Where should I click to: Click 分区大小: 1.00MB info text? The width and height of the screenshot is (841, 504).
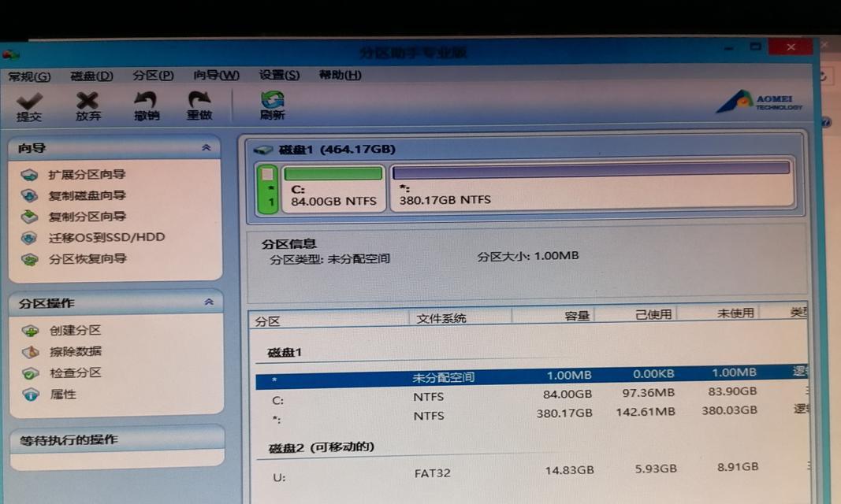(528, 256)
